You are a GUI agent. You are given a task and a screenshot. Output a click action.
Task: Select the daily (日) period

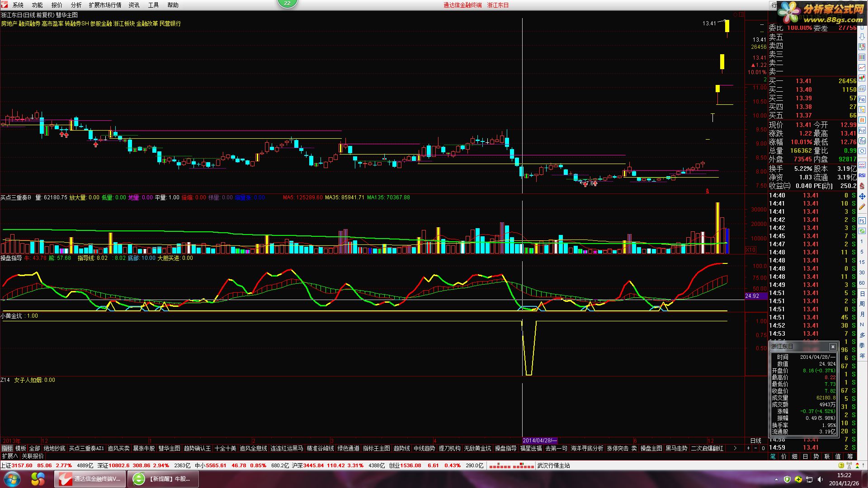(862, 294)
